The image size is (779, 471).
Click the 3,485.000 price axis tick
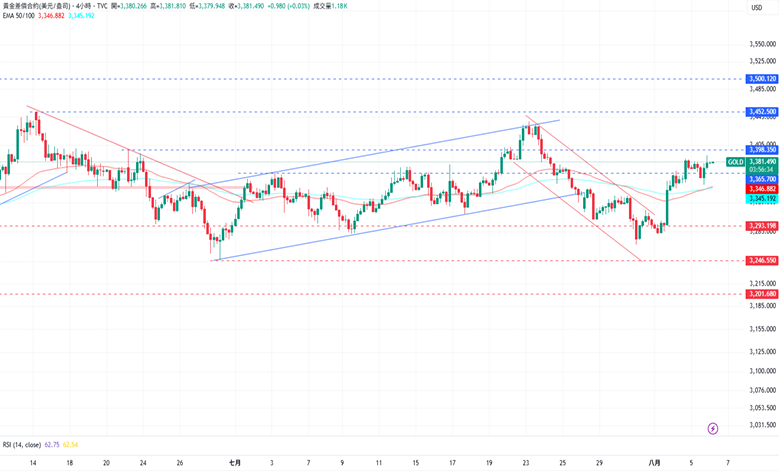pos(763,89)
